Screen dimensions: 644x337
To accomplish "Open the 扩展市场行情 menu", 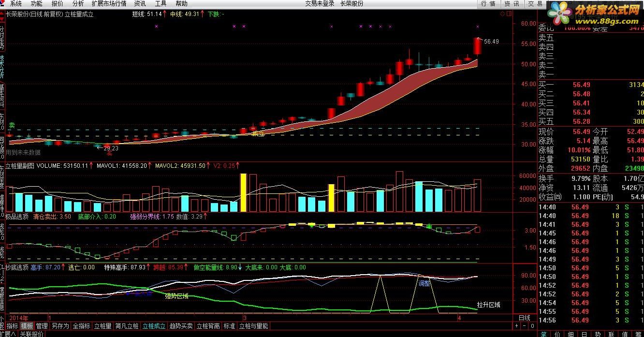I will 109,3.
